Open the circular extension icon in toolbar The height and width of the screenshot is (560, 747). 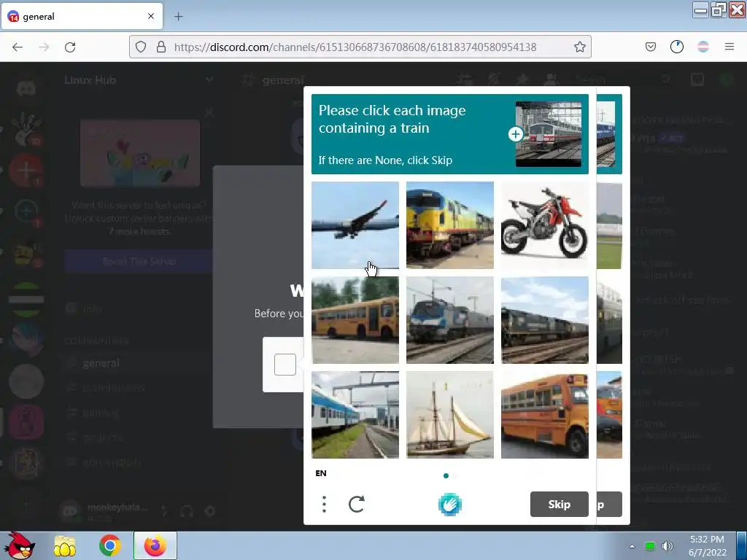pyautogui.click(x=676, y=47)
